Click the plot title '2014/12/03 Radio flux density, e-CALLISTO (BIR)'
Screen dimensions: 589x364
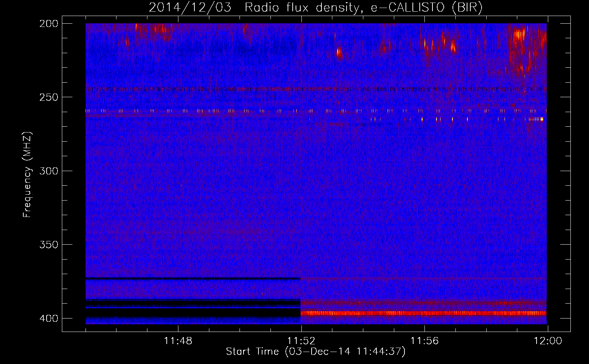point(316,8)
